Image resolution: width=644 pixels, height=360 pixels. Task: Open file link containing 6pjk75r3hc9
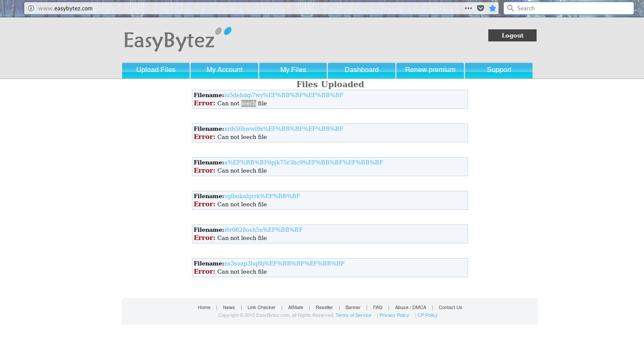(304, 163)
